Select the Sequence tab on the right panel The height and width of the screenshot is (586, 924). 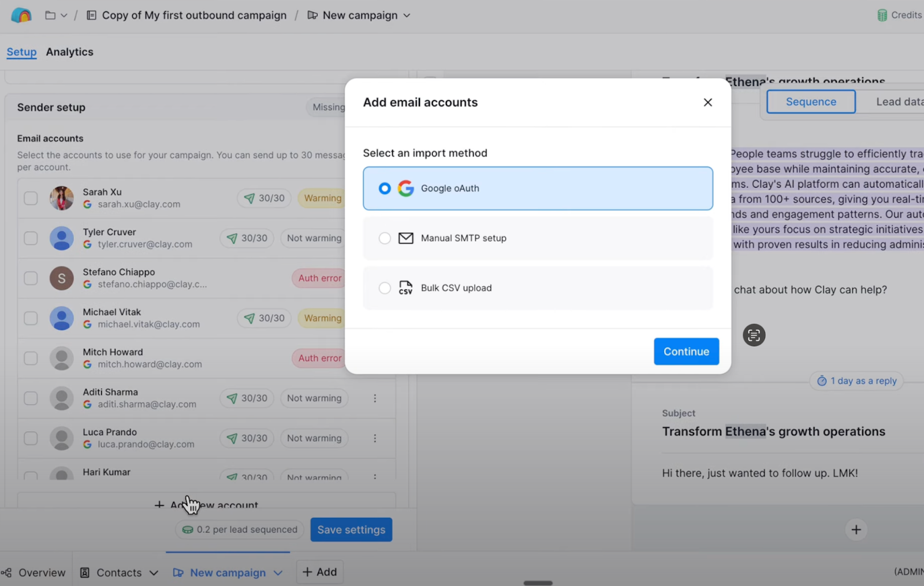pyautogui.click(x=810, y=101)
